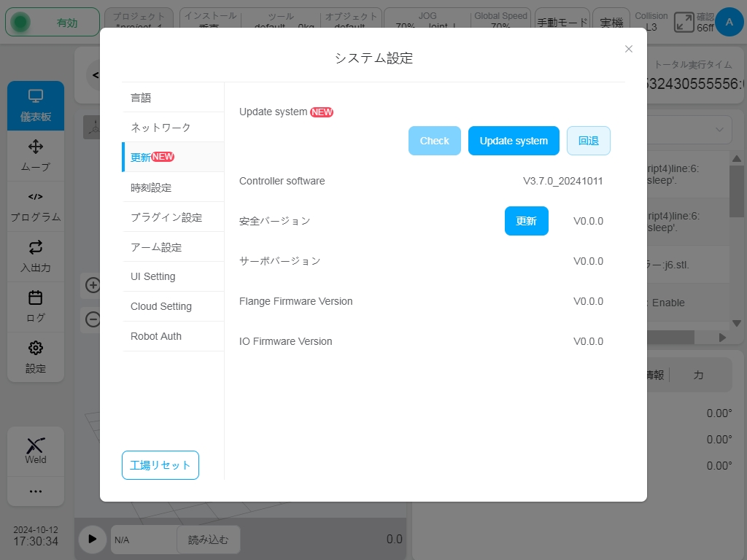Click the zoom in plus icon

[x=93, y=285]
